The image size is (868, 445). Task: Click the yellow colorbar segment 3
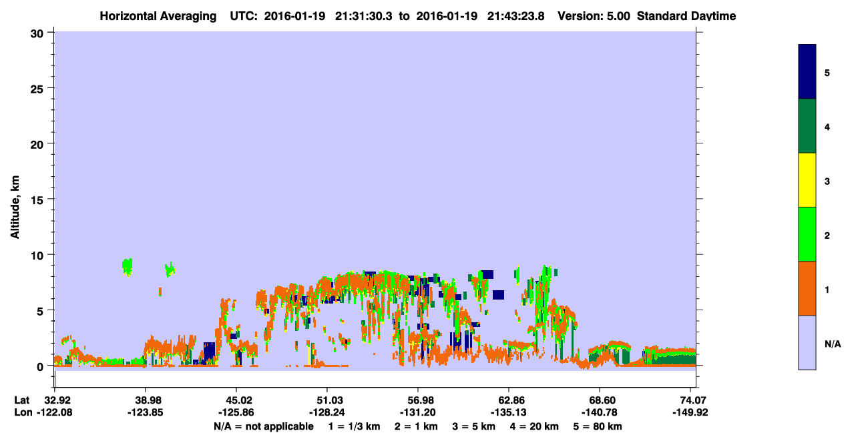coord(807,180)
